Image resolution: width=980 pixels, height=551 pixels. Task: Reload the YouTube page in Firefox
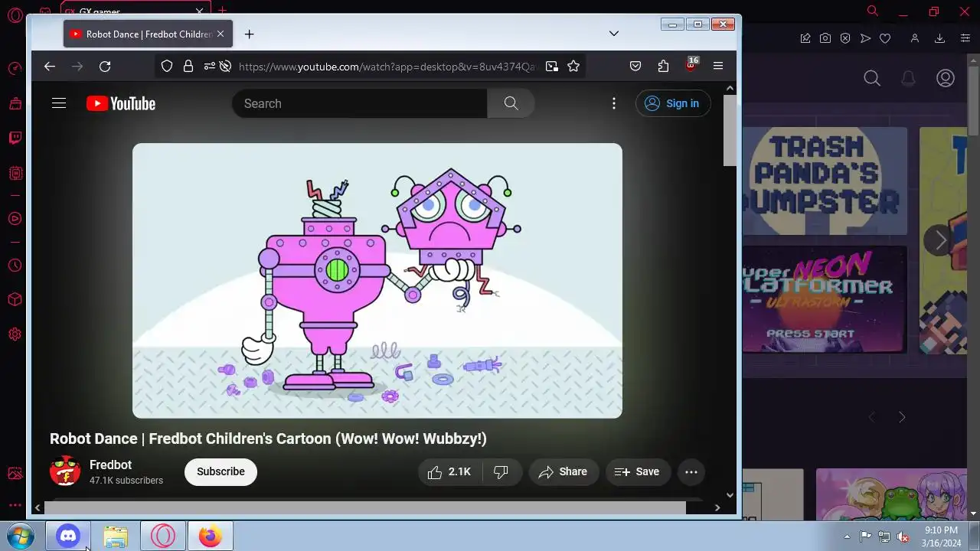click(x=105, y=67)
